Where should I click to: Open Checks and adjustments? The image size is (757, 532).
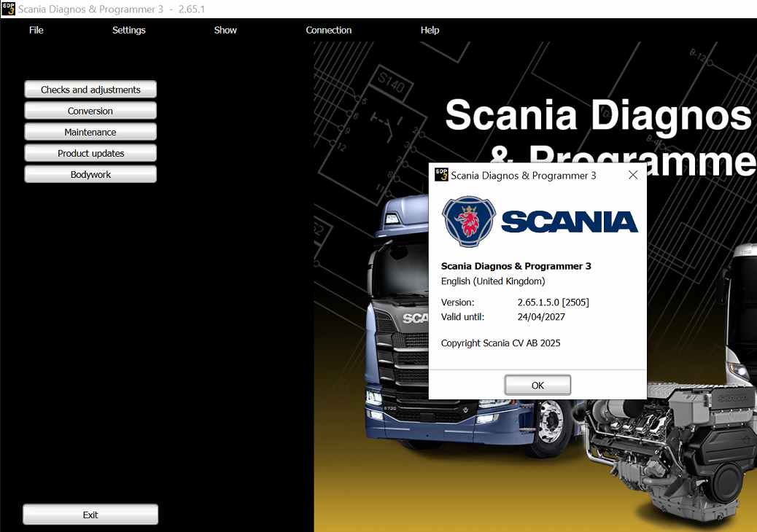[x=90, y=89]
